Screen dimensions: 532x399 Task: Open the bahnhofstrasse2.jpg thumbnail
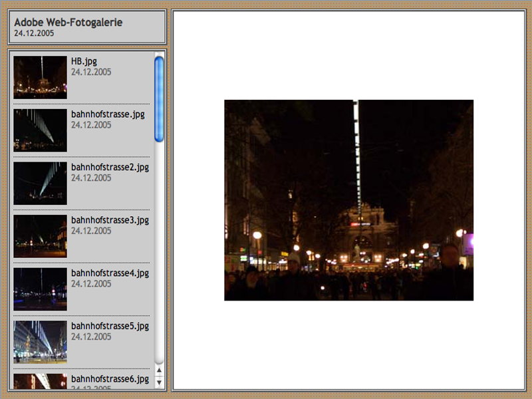click(x=40, y=184)
